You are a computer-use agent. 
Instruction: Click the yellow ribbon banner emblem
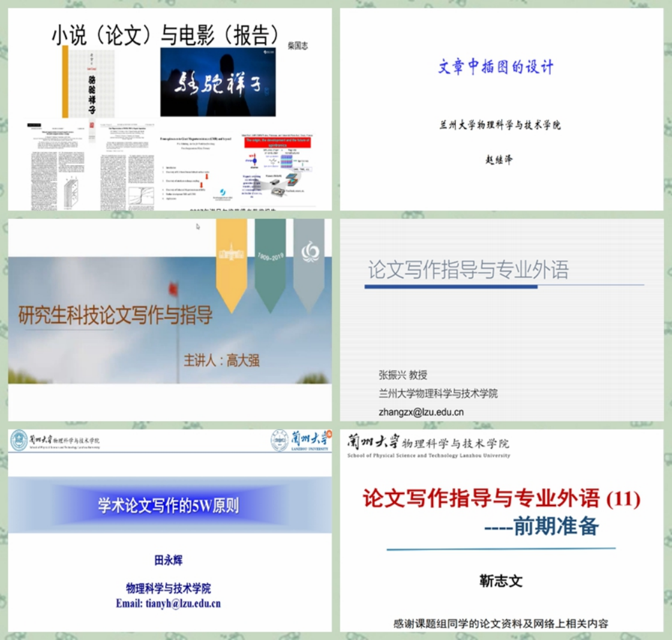(231, 261)
